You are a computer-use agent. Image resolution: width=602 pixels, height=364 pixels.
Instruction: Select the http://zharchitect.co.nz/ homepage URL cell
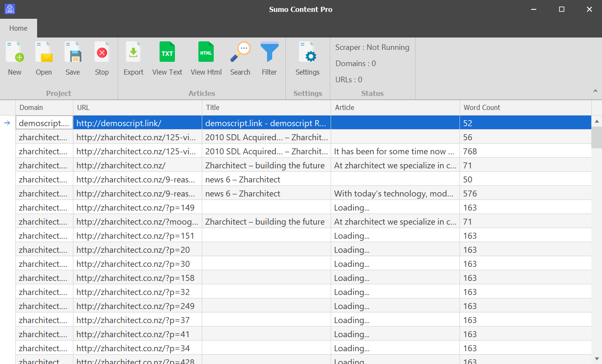(137, 165)
